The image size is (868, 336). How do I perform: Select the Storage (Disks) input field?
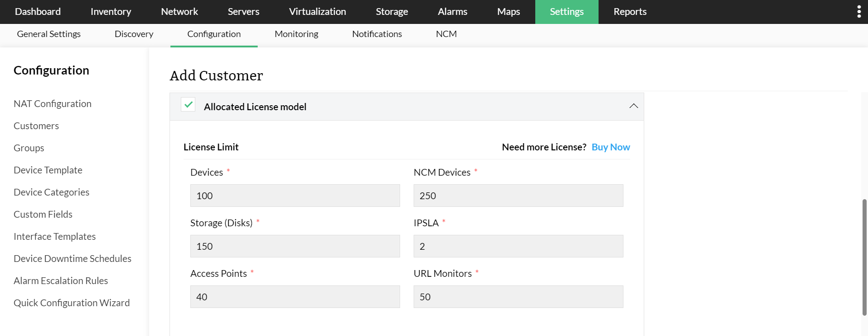click(295, 246)
